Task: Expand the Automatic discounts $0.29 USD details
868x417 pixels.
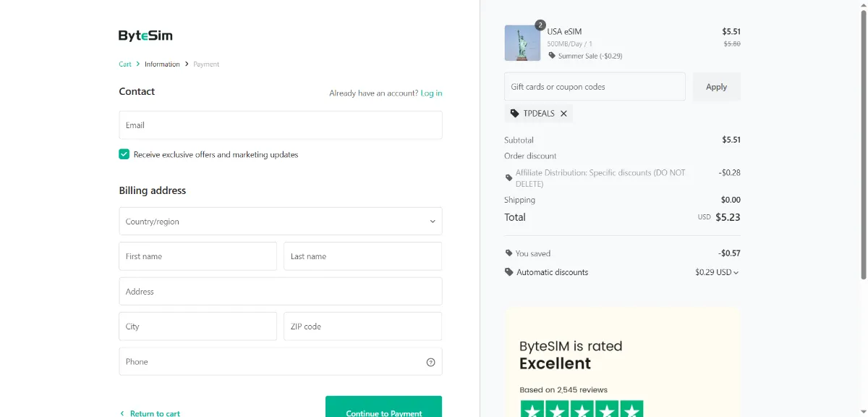Action: 717,272
